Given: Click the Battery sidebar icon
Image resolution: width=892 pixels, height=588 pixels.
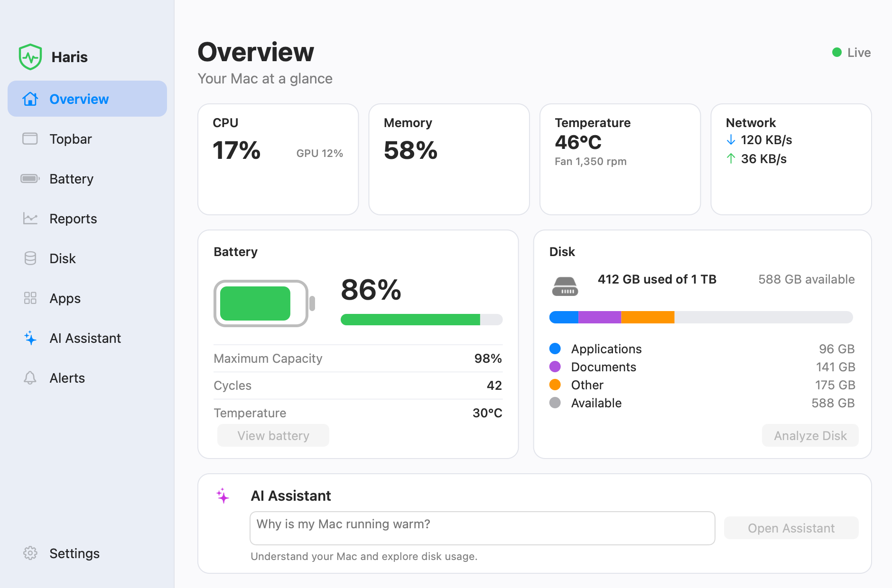Looking at the screenshot, I should pyautogui.click(x=30, y=178).
